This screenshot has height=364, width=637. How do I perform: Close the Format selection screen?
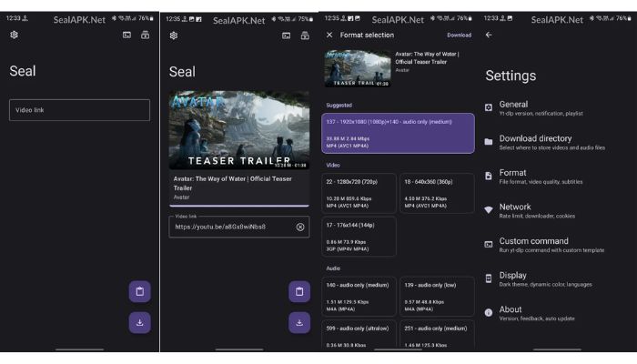pyautogui.click(x=329, y=35)
